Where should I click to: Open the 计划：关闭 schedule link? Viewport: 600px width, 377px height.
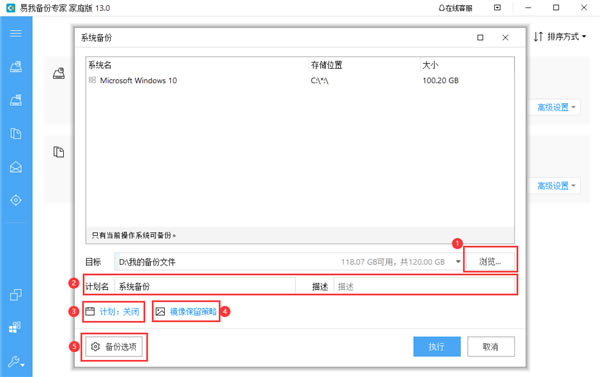point(112,312)
